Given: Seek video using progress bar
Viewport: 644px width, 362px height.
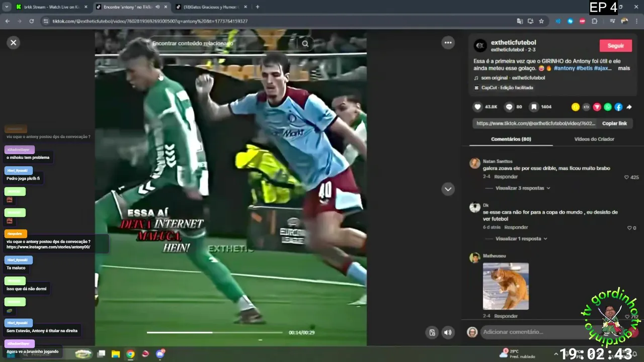Looking at the screenshot, I should coord(215,332).
